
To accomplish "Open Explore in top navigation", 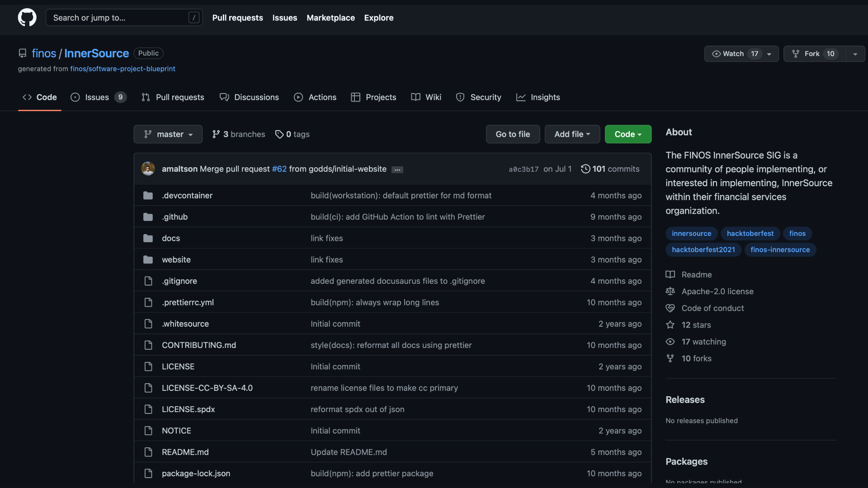I will (379, 18).
